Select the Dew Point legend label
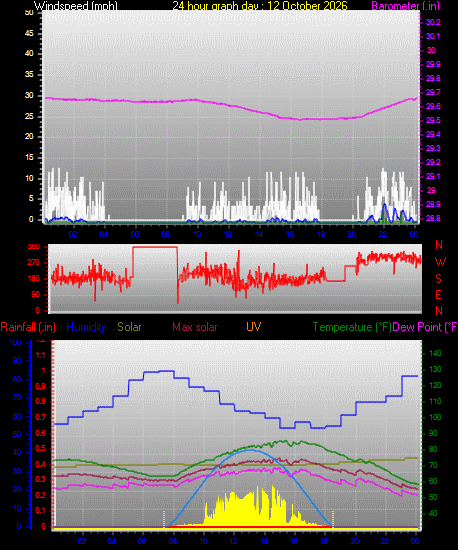Screen dimensions: 458x550 coord(425,327)
